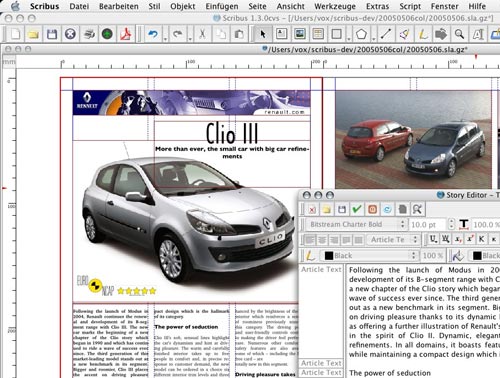
Task: Select the Insert Line tool
Action: click(386, 34)
